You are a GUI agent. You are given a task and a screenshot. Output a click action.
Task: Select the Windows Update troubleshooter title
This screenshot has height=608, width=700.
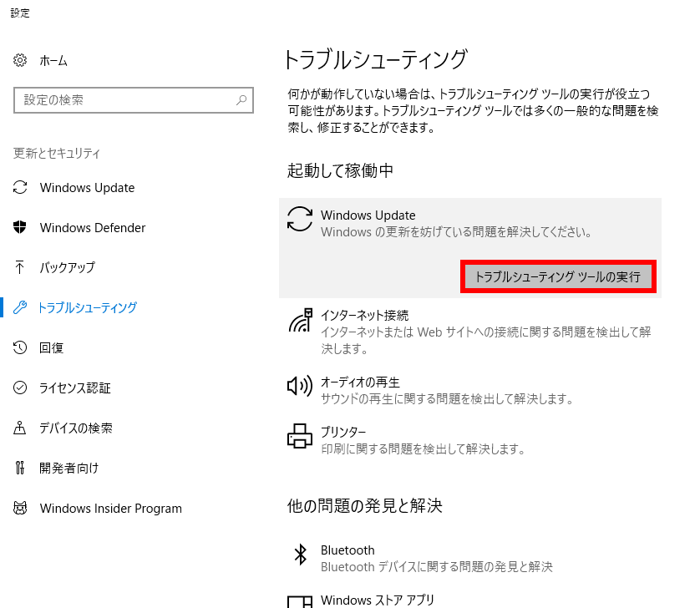point(368,215)
